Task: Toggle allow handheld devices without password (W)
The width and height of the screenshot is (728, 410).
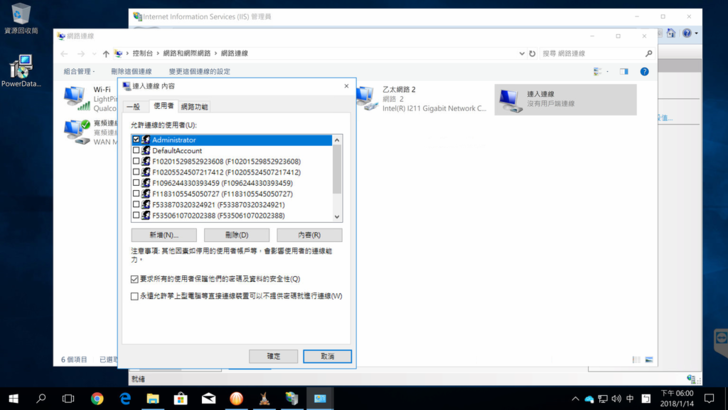Action: pos(135,296)
